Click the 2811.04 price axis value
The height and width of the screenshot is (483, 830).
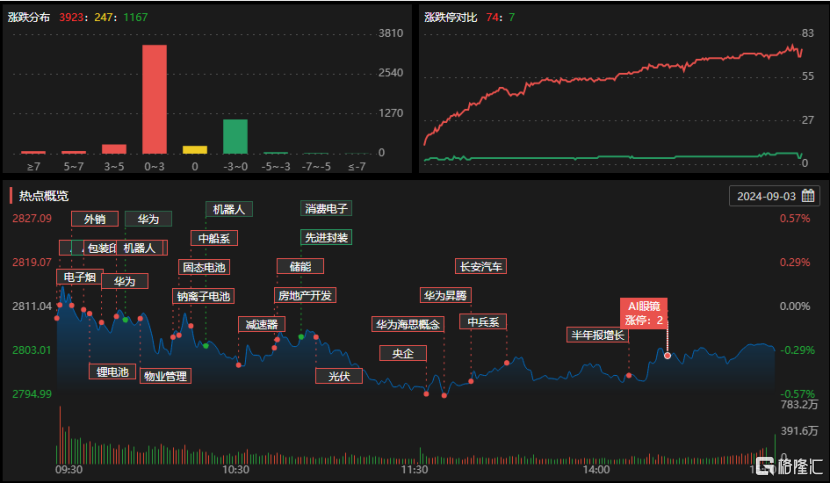click(x=32, y=306)
